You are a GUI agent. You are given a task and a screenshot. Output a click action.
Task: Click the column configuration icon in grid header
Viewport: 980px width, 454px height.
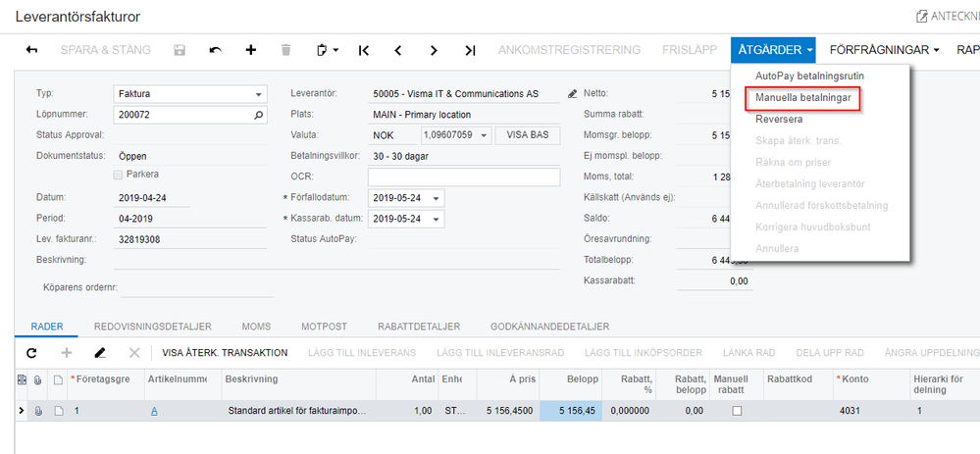(x=22, y=379)
